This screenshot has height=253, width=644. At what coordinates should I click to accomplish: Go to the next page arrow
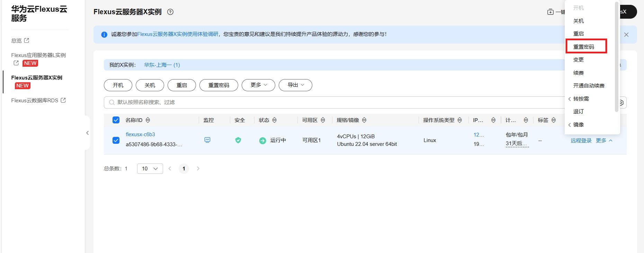click(198, 169)
